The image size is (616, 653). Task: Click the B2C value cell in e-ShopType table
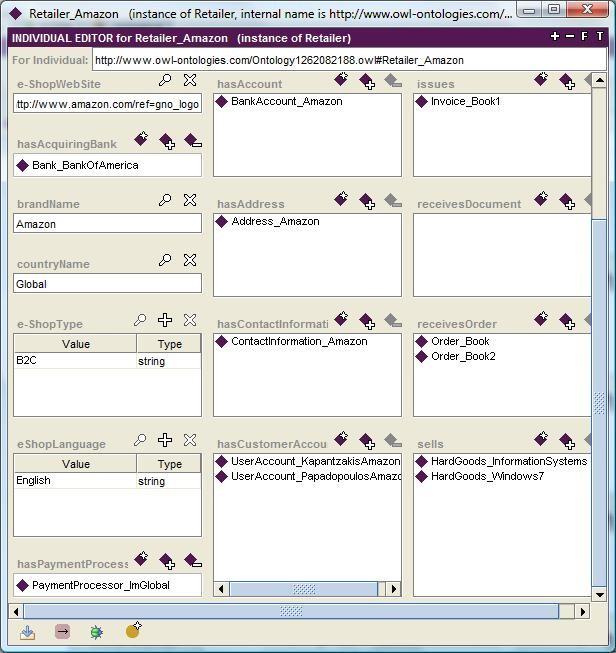pos(75,361)
